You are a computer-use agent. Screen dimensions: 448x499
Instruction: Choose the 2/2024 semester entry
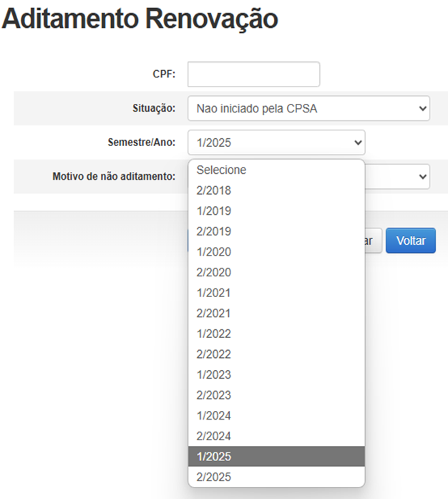[x=276, y=435]
